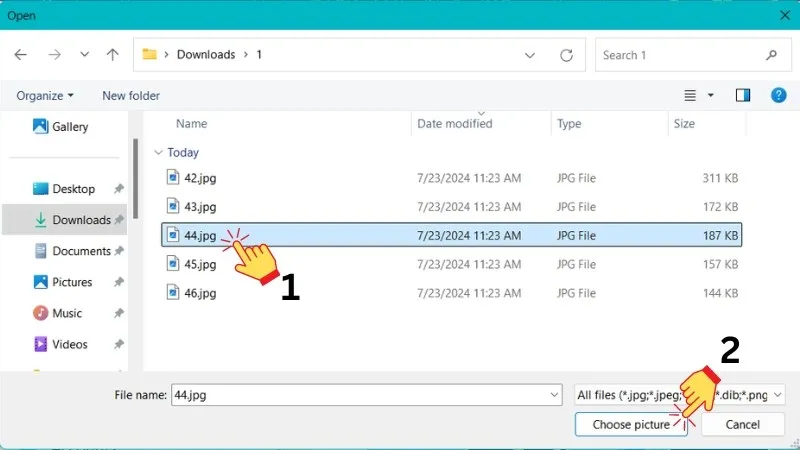
Task: Click the Cancel button
Action: click(743, 424)
